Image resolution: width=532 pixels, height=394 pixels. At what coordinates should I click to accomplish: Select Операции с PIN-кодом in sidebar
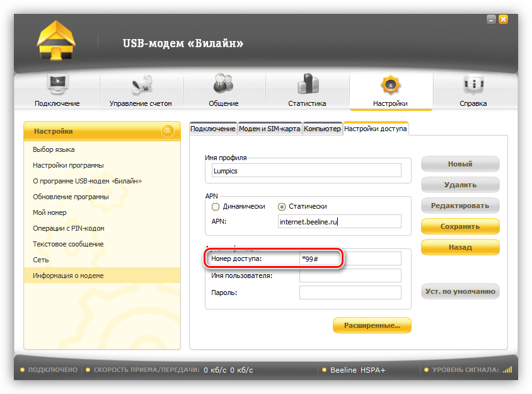(69, 228)
